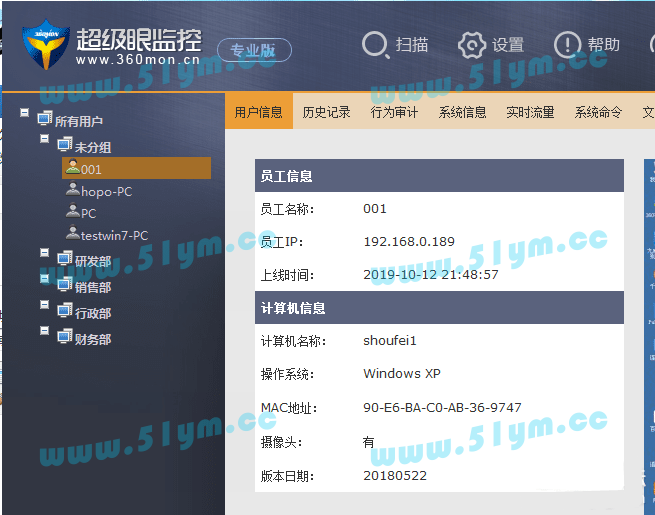
Task: Click the MAC address 90-E6-BA-C0-AB-36-9747
Action: click(x=442, y=407)
